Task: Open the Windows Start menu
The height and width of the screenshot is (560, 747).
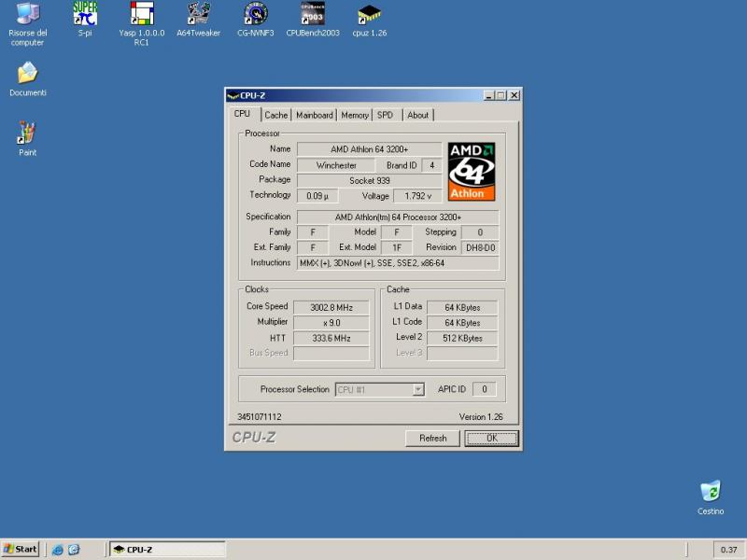Action: (20, 549)
